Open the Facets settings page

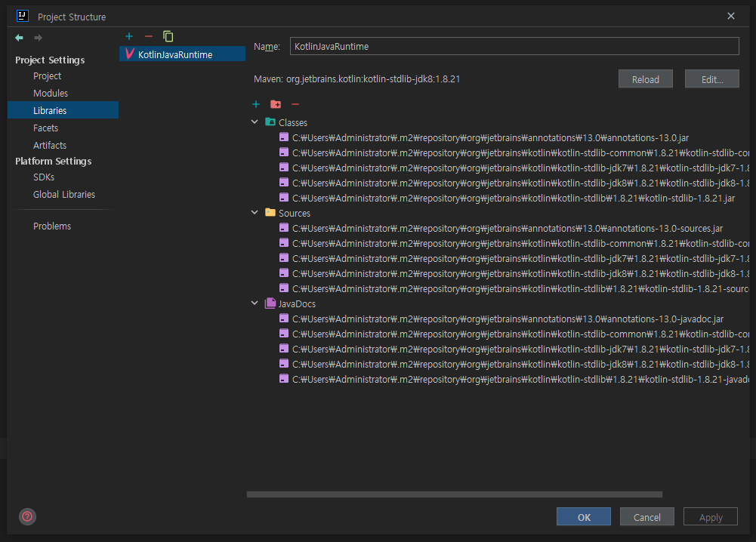(x=46, y=128)
